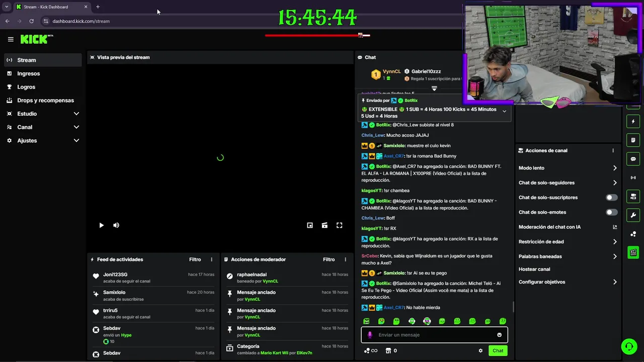Open the Acciones de moderador options menu

[345, 259]
